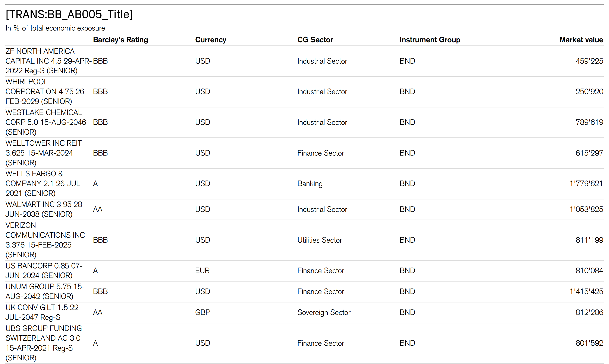Click the UBS Group Funding Switzerland entry
This screenshot has height=364, width=609.
click(x=43, y=343)
